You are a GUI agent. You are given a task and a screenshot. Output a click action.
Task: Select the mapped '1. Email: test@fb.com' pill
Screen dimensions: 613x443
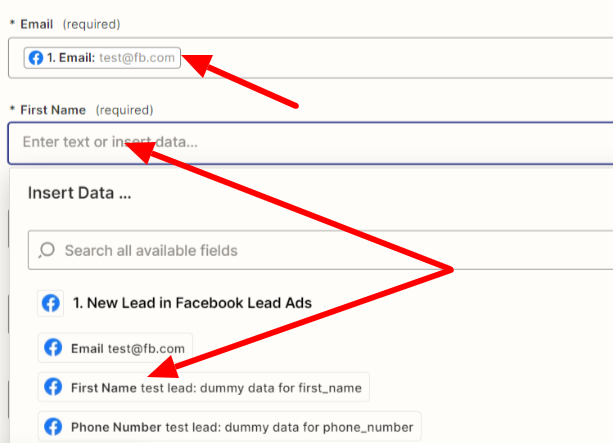[x=102, y=58]
